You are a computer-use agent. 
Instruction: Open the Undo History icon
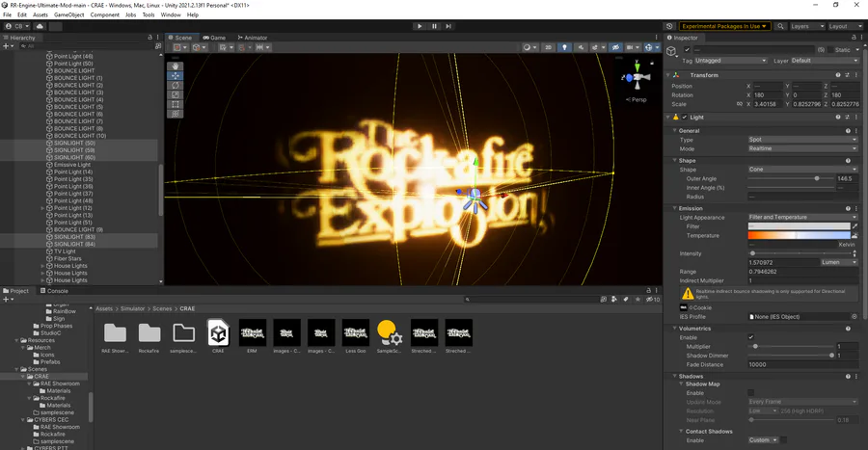[669, 26]
